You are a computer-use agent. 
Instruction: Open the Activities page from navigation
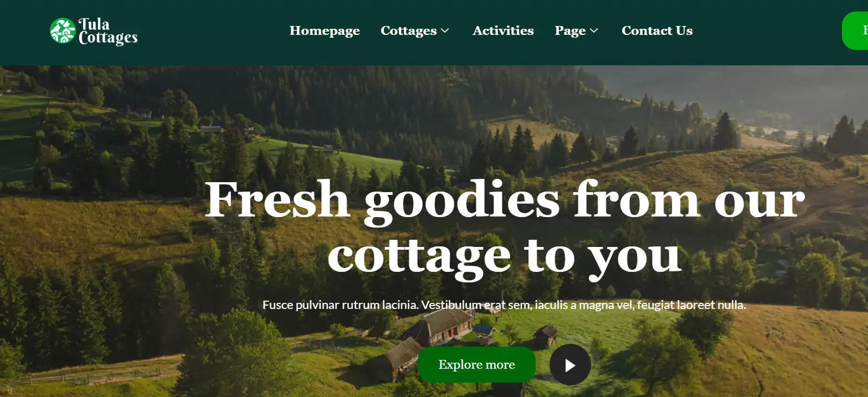[x=503, y=31]
